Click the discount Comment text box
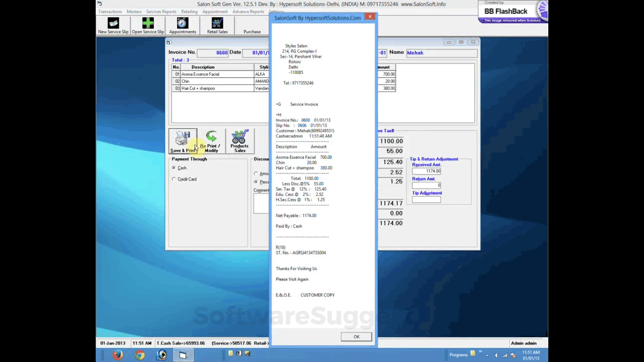Screen dimensions: 644x362 [x=261, y=204]
